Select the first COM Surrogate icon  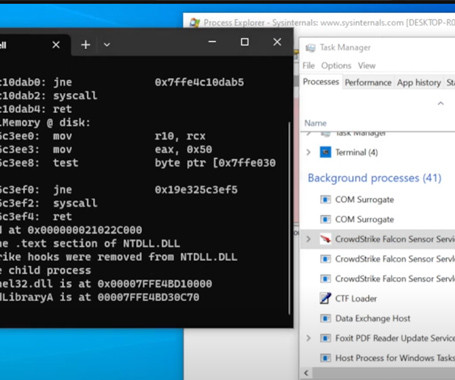coord(325,200)
